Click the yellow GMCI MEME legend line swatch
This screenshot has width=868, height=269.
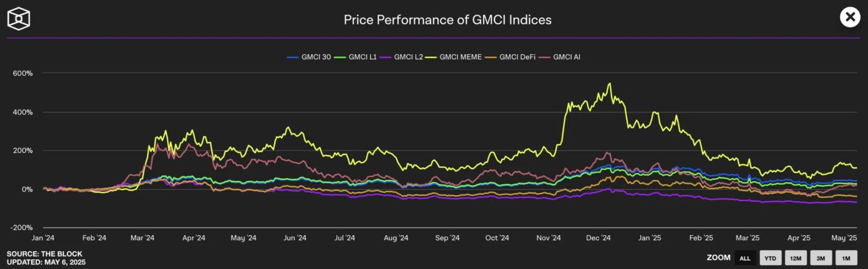pos(431,57)
